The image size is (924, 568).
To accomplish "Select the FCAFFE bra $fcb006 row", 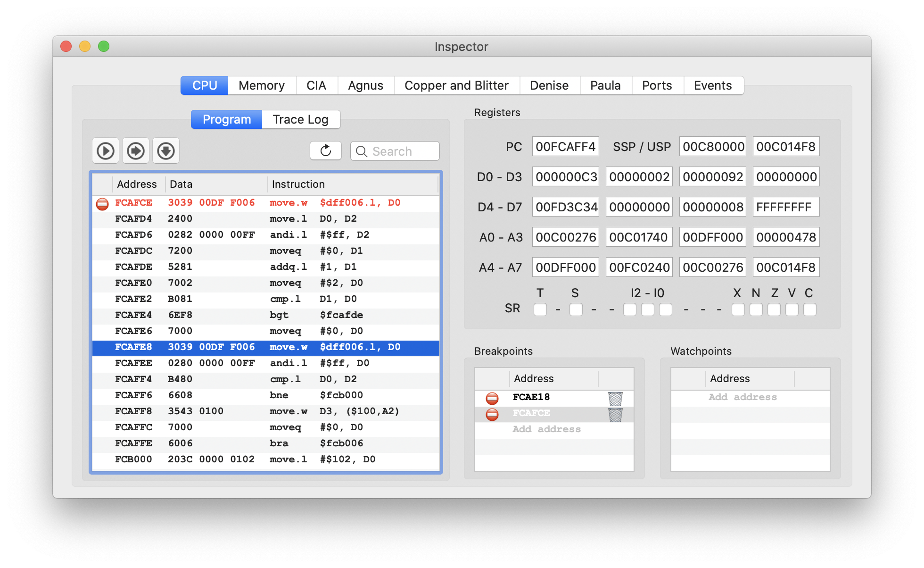I will (x=266, y=444).
